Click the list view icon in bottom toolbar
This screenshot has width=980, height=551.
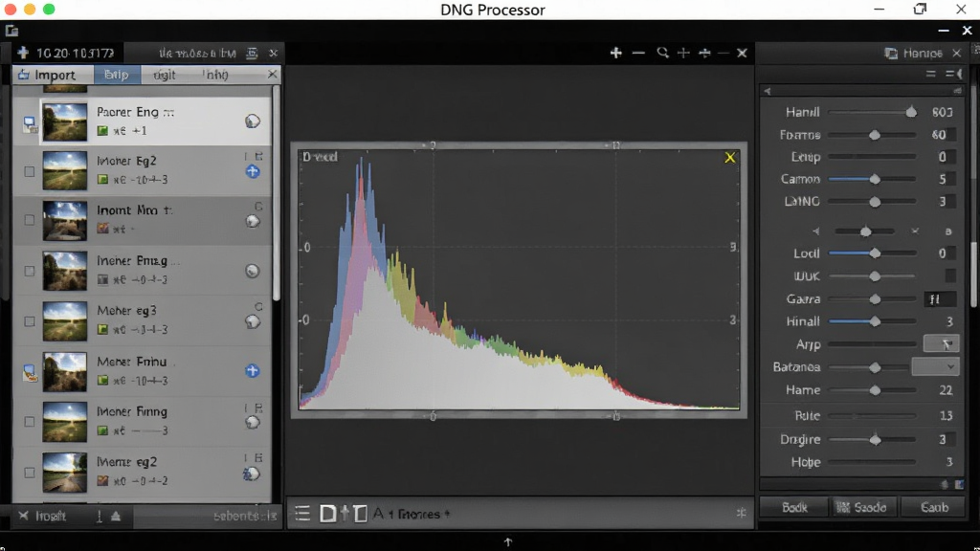[302, 514]
